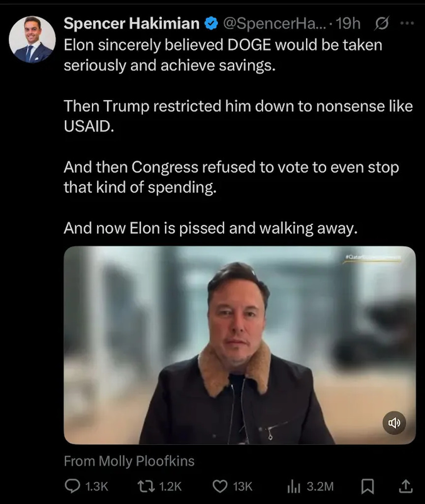Click the slashed-circle icon beside the timestamp
The width and height of the screenshot is (425, 504).
[382, 23]
